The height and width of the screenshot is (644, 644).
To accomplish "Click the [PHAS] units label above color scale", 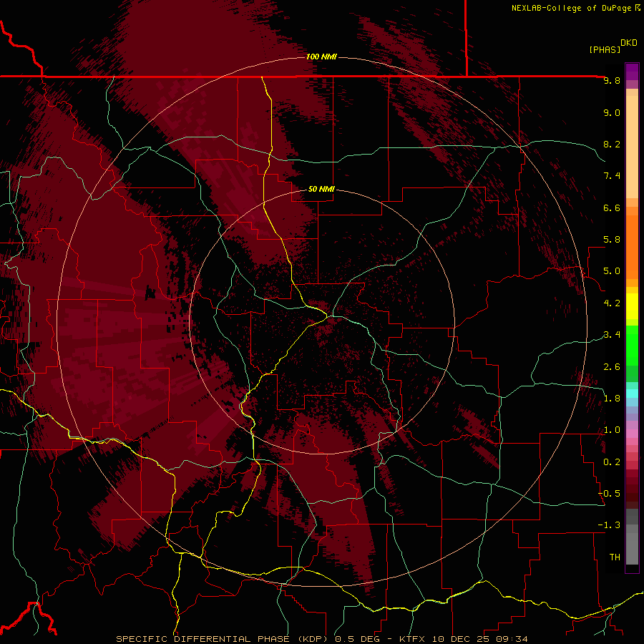I will pyautogui.click(x=605, y=49).
